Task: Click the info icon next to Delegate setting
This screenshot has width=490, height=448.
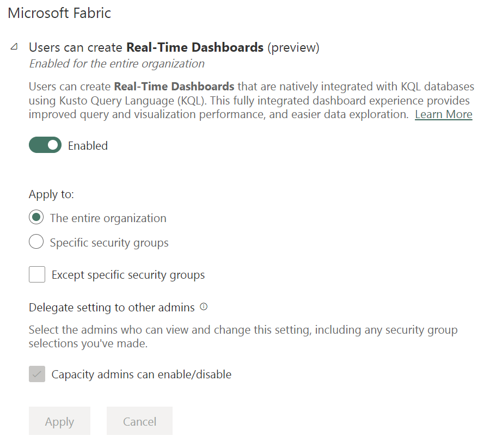Action: coord(203,307)
